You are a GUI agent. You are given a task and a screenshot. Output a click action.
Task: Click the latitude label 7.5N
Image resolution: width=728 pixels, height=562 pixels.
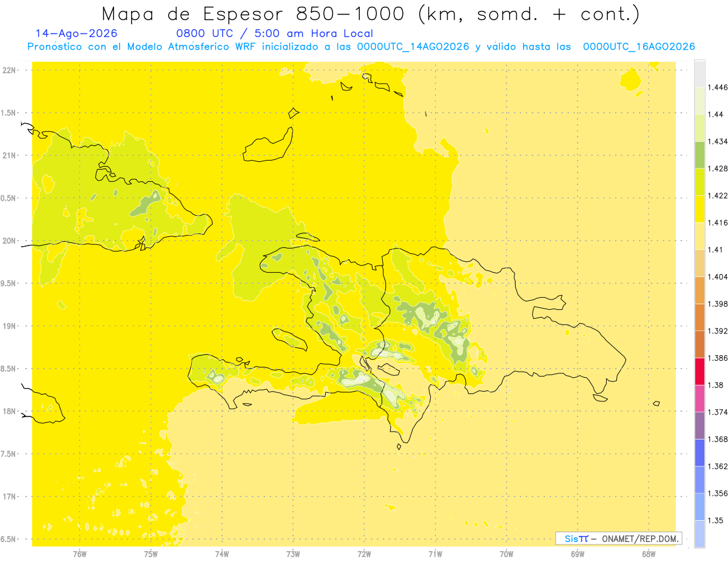click(x=8, y=454)
